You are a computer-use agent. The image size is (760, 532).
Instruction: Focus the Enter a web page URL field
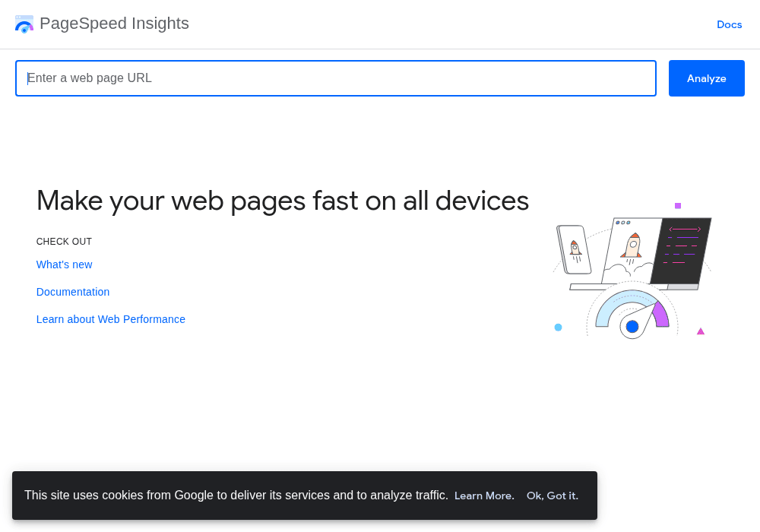(x=336, y=78)
